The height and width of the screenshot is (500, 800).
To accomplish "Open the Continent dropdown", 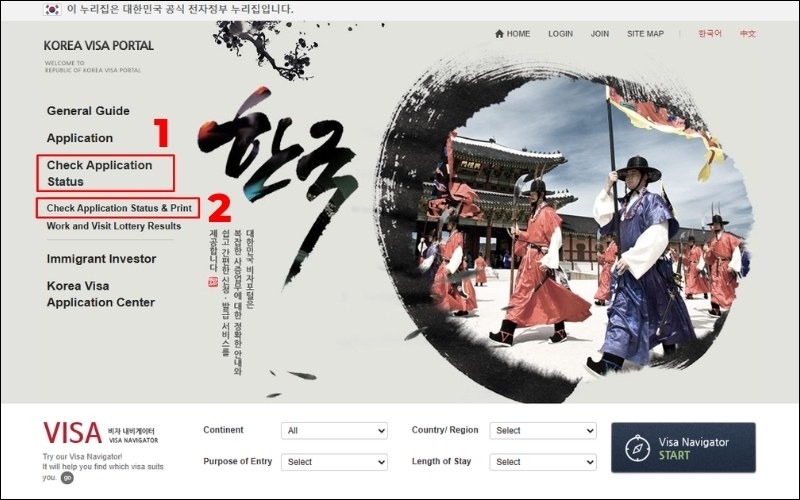I will (334, 431).
